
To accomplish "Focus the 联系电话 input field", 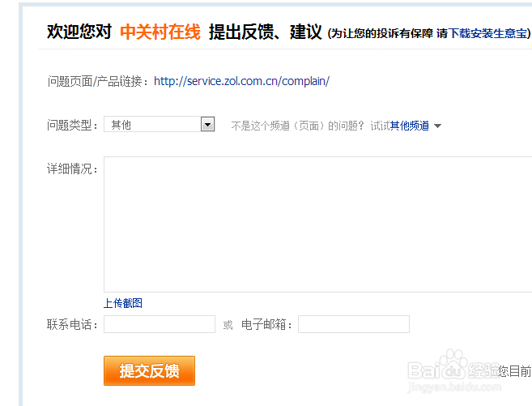I will [x=160, y=324].
